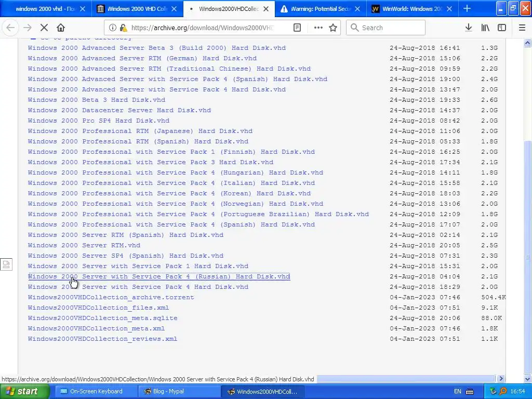Go back with the browser back arrow
This screenshot has width=532, height=399.
click(10, 28)
